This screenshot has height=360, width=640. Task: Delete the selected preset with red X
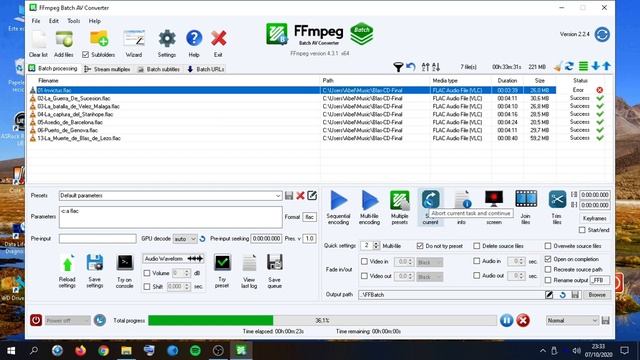pos(300,196)
